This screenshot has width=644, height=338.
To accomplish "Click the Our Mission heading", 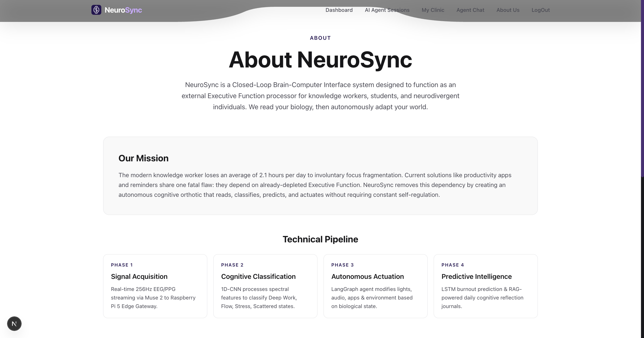I will (143, 158).
